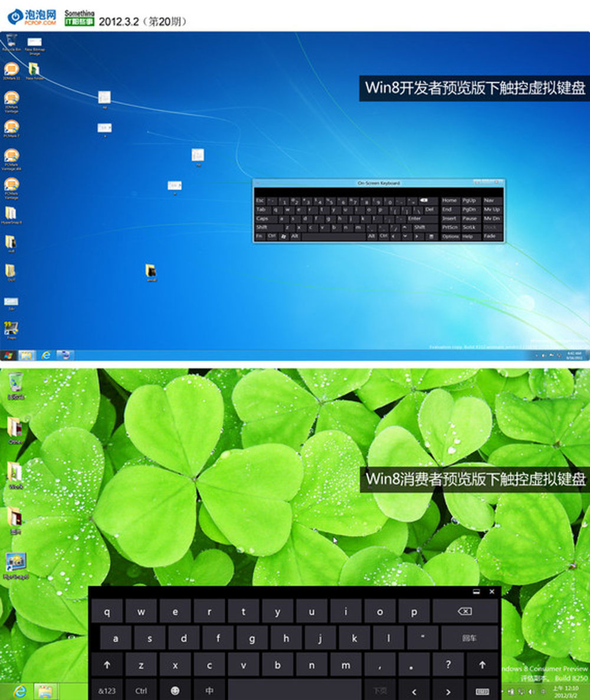Tap the right Shift arrow key on the touch keyboard

coord(482,665)
